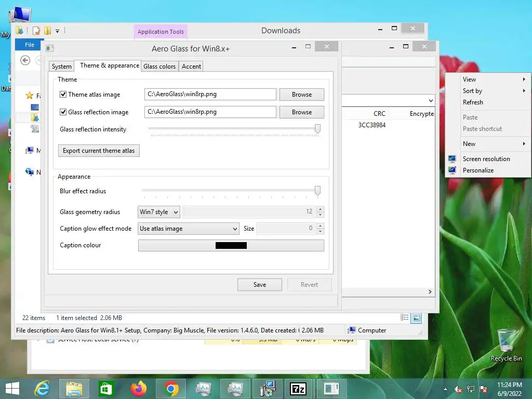
Task: Show hidden tray icons arrow
Action: [445, 390]
